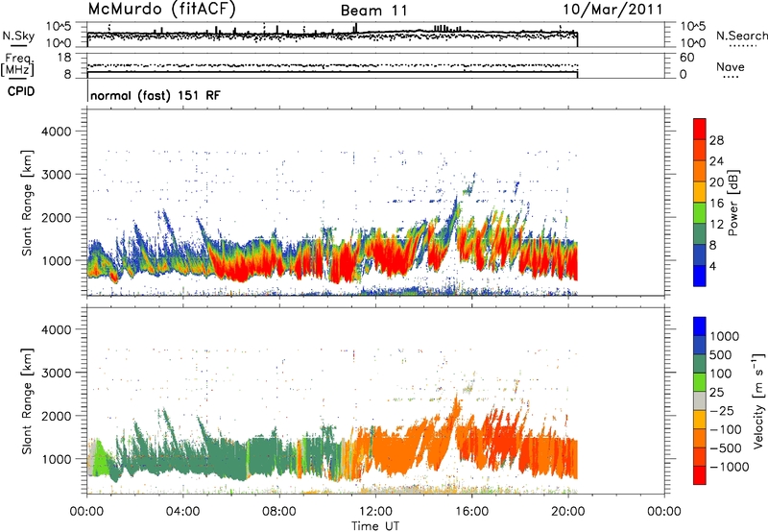Click the "−1000" tick on the Velocity colorbar

[730, 467]
